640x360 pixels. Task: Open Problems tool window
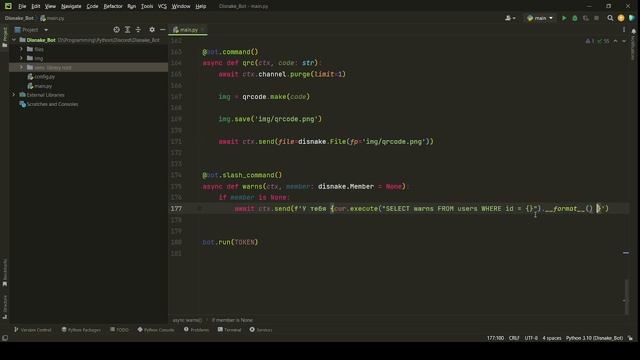point(196,330)
